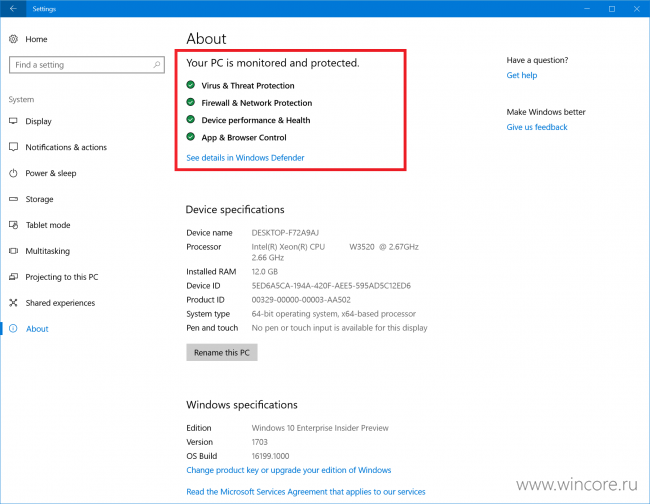650x504 pixels.
Task: Click the Get help link
Action: (521, 75)
